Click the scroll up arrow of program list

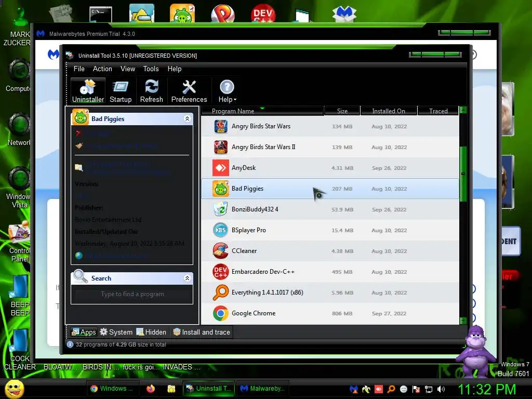tap(463, 110)
